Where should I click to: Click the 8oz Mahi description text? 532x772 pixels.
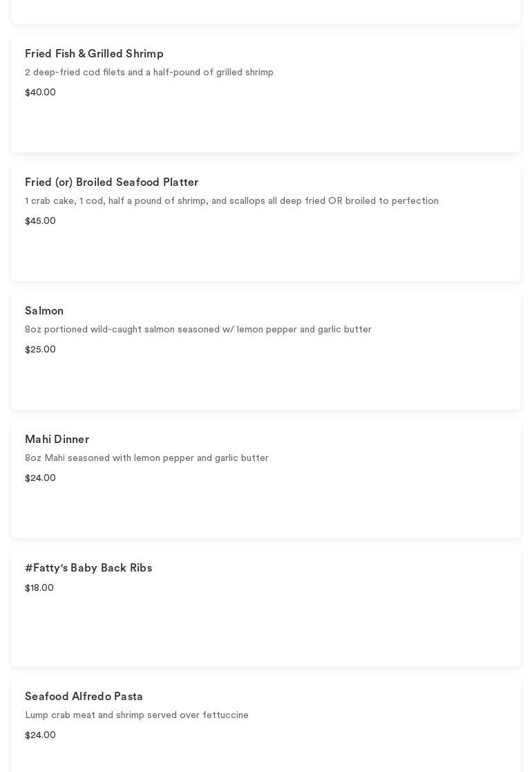tap(146, 458)
